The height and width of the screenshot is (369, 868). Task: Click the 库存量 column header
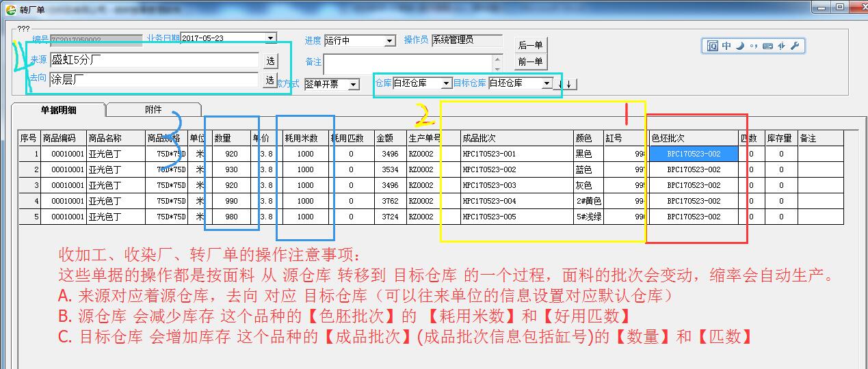point(781,138)
